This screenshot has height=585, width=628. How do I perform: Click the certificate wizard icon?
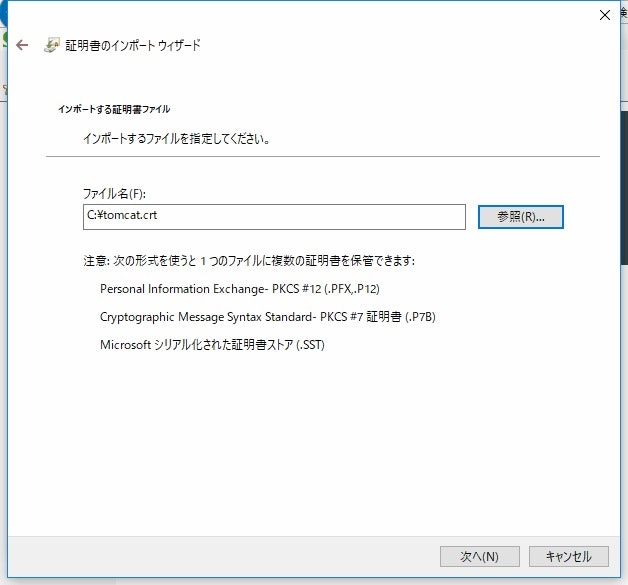51,45
